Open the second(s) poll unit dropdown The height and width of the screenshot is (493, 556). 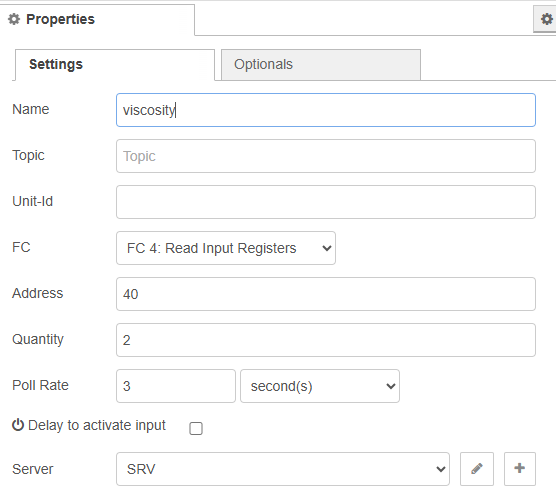tap(320, 386)
